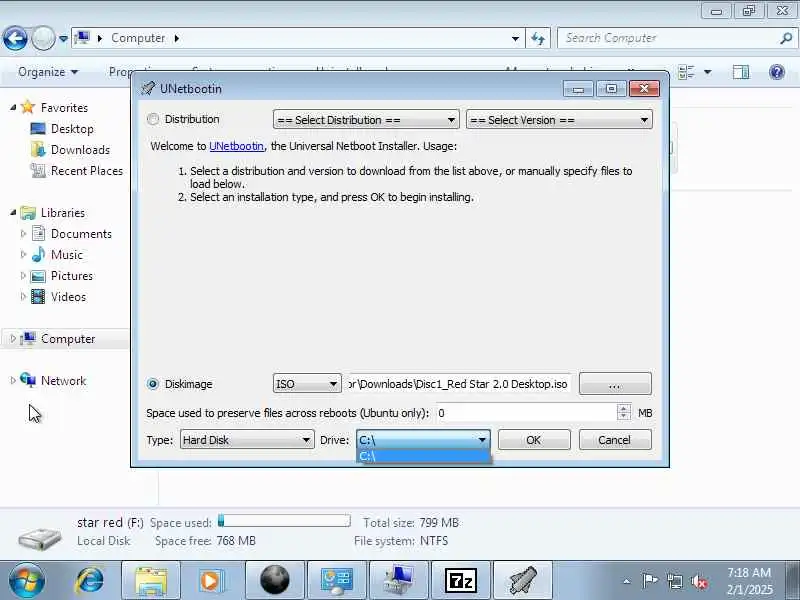
Task: Open the Select Version dropdown
Action: pyautogui.click(x=559, y=120)
